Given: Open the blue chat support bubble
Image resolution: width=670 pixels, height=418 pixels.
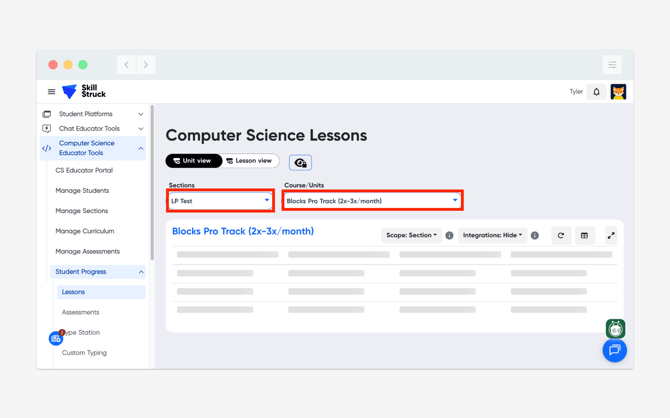Looking at the screenshot, I should [x=614, y=351].
